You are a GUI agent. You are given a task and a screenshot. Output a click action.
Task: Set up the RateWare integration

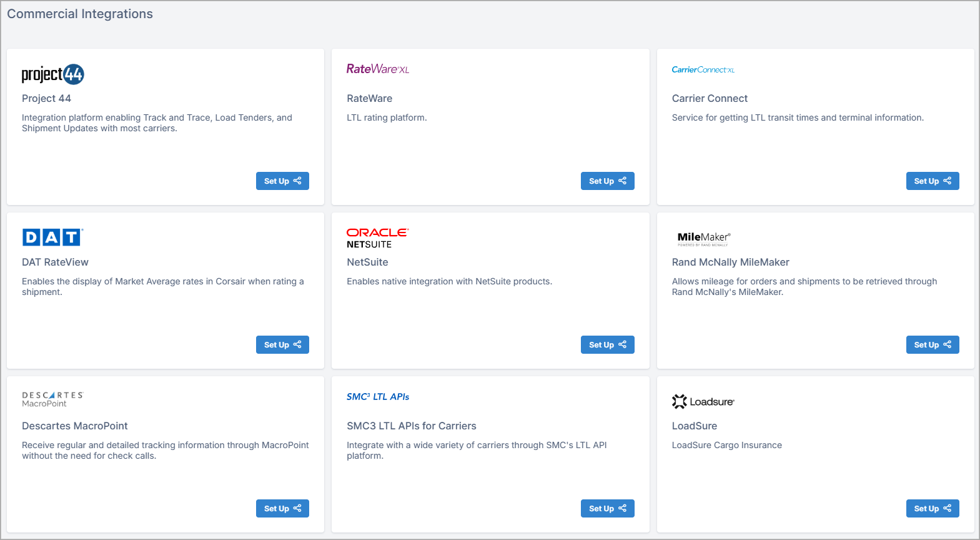point(607,181)
